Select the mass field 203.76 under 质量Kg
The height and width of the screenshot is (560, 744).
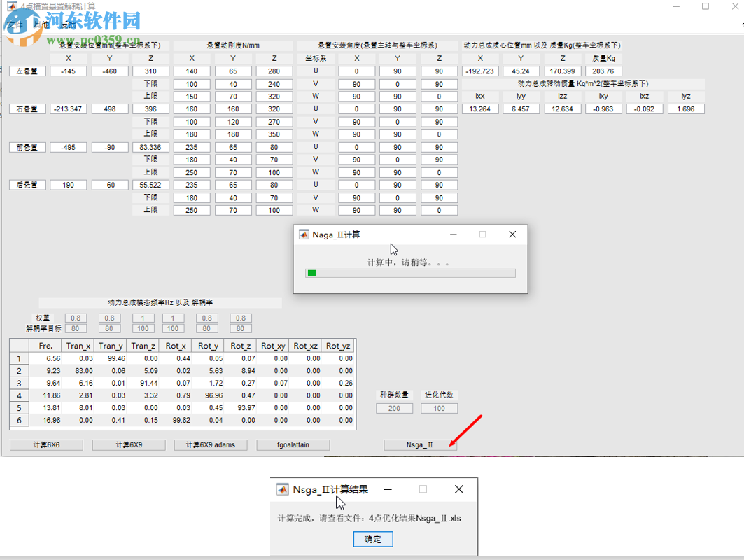[x=603, y=71]
